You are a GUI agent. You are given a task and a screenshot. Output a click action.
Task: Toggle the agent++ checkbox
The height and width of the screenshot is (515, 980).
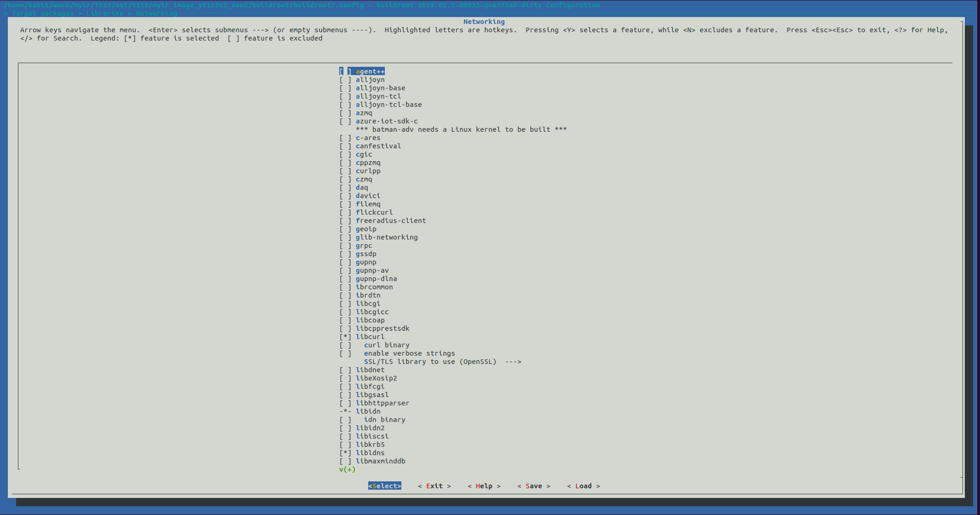(345, 71)
